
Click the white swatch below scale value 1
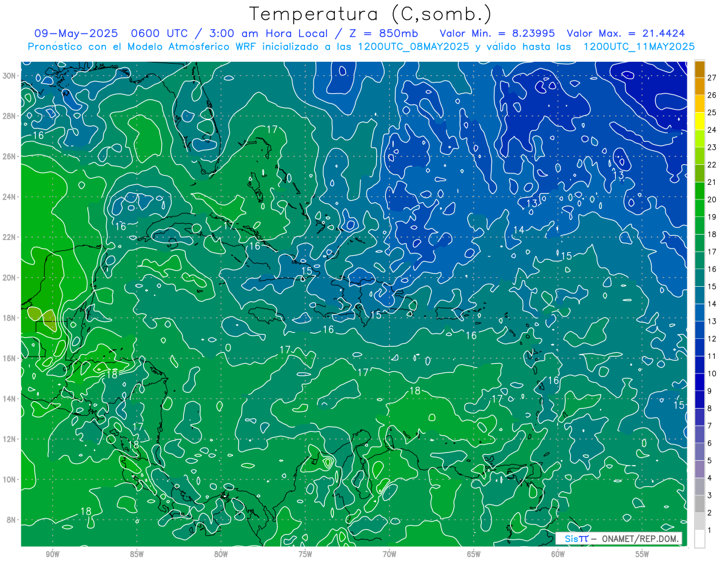699,539
